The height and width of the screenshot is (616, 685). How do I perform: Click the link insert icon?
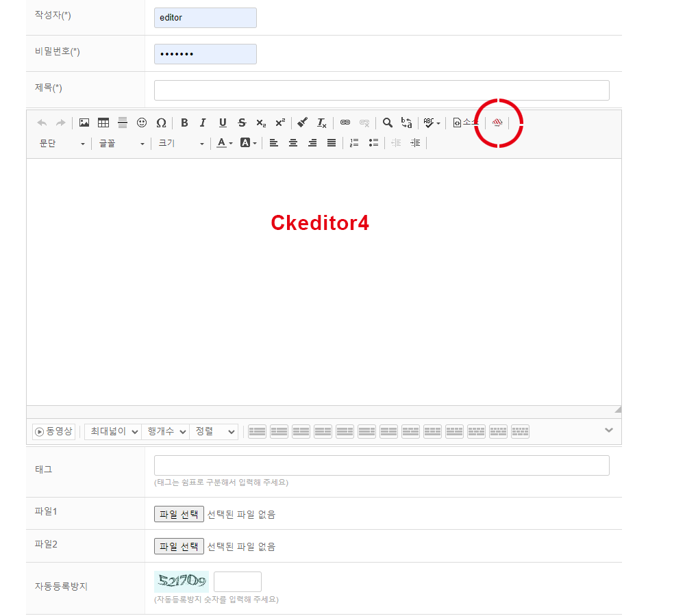(x=345, y=123)
